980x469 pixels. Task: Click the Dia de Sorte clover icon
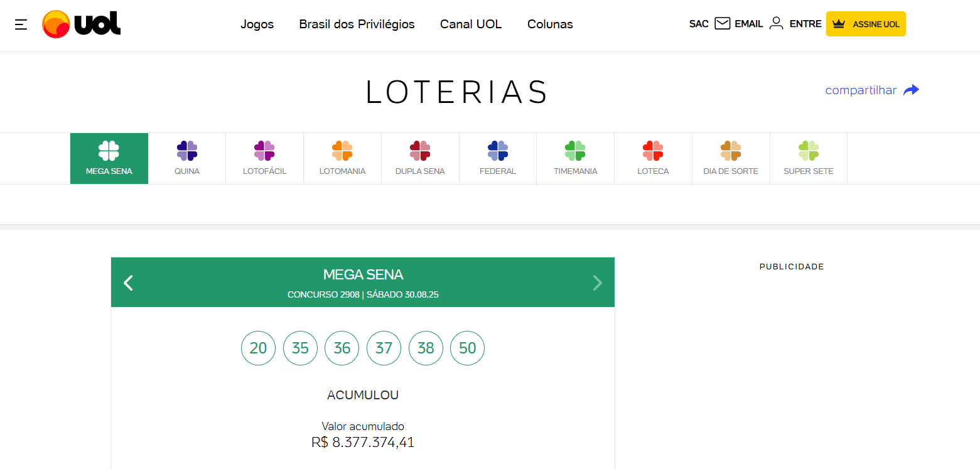click(x=731, y=151)
